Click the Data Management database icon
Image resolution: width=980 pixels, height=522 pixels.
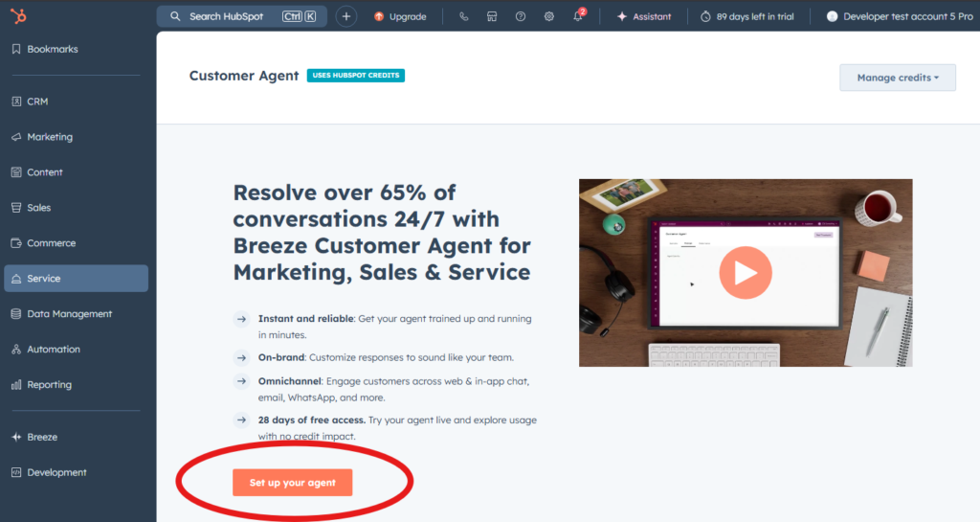[16, 314]
